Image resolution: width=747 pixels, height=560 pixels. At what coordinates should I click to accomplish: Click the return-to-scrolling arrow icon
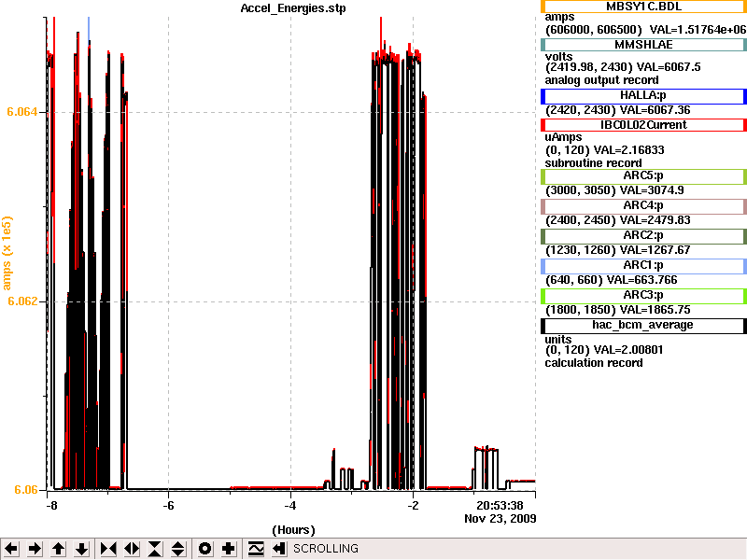279,549
